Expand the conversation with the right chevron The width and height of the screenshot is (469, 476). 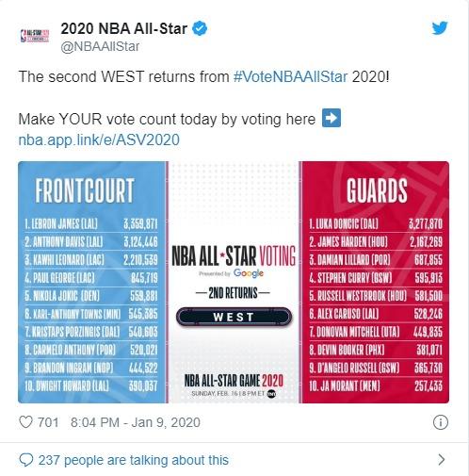coord(442,460)
